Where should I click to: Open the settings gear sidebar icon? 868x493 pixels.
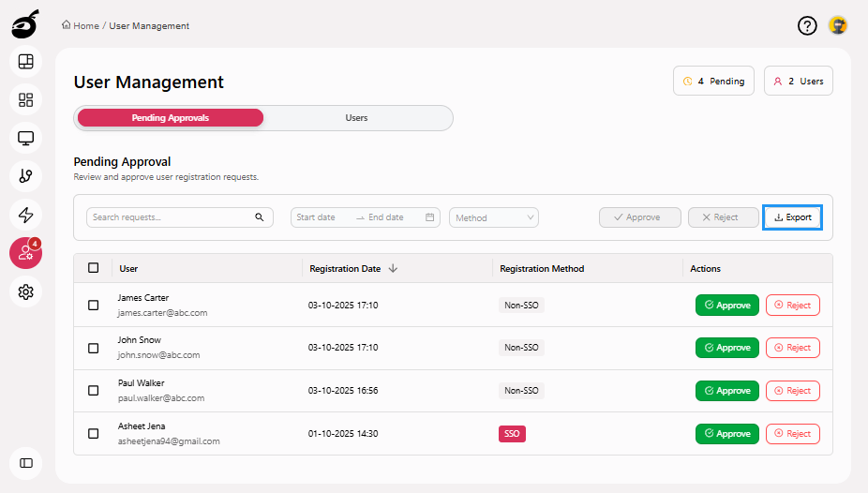26,291
